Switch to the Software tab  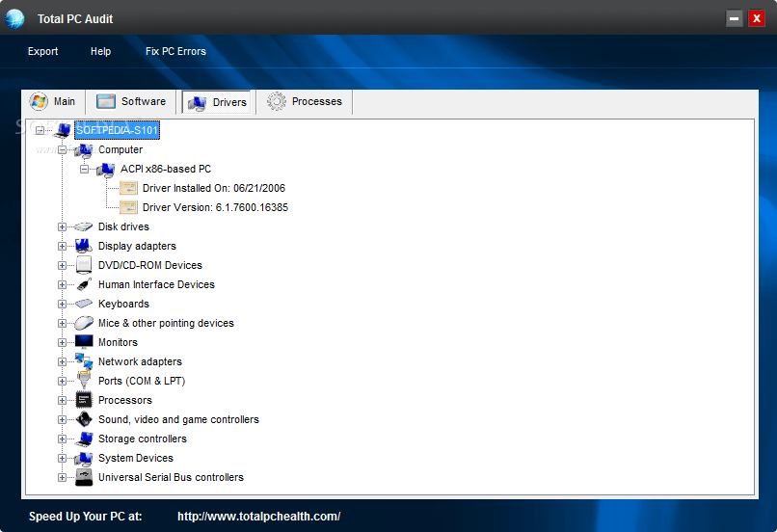coord(131,101)
